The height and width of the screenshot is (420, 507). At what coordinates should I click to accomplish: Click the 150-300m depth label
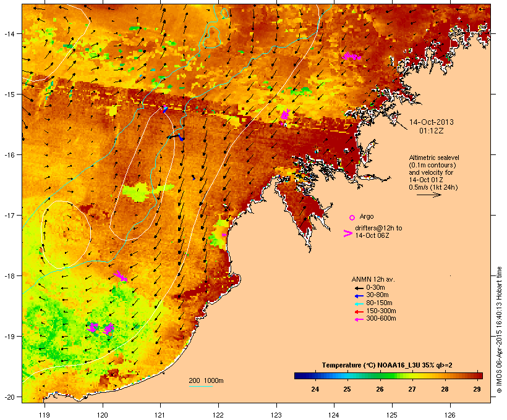(381, 311)
